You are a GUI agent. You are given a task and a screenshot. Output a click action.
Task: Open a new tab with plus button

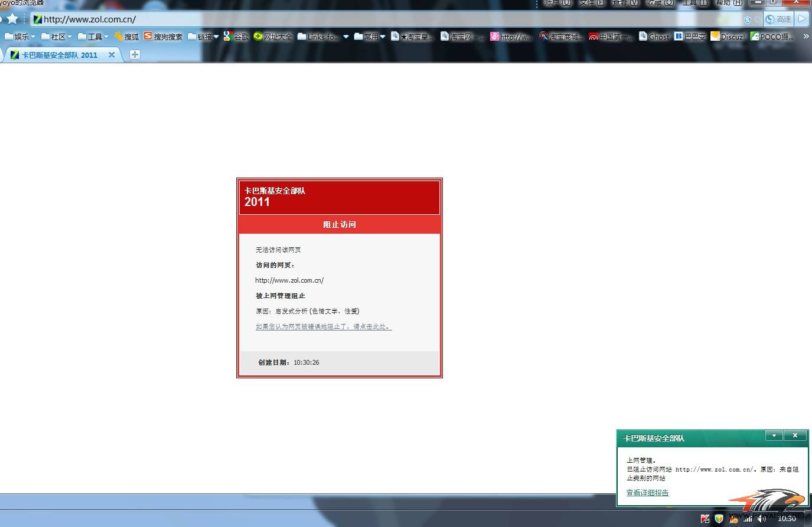pos(135,55)
